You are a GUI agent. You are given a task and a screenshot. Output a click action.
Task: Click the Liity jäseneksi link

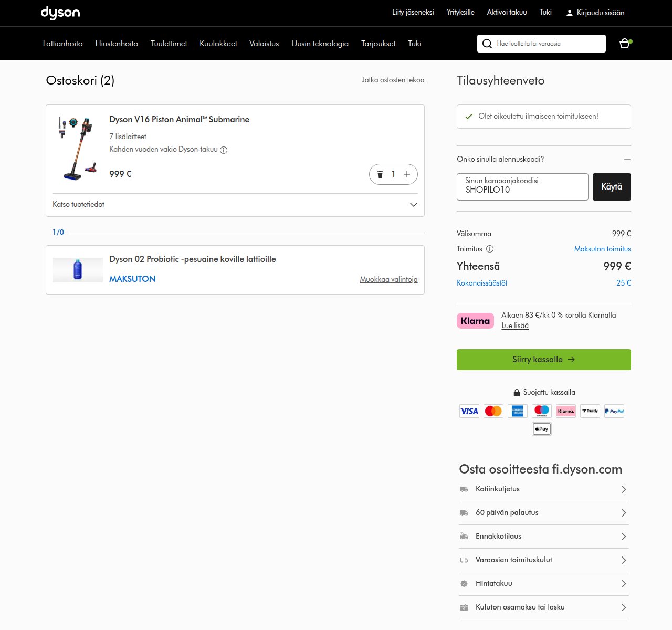413,12
